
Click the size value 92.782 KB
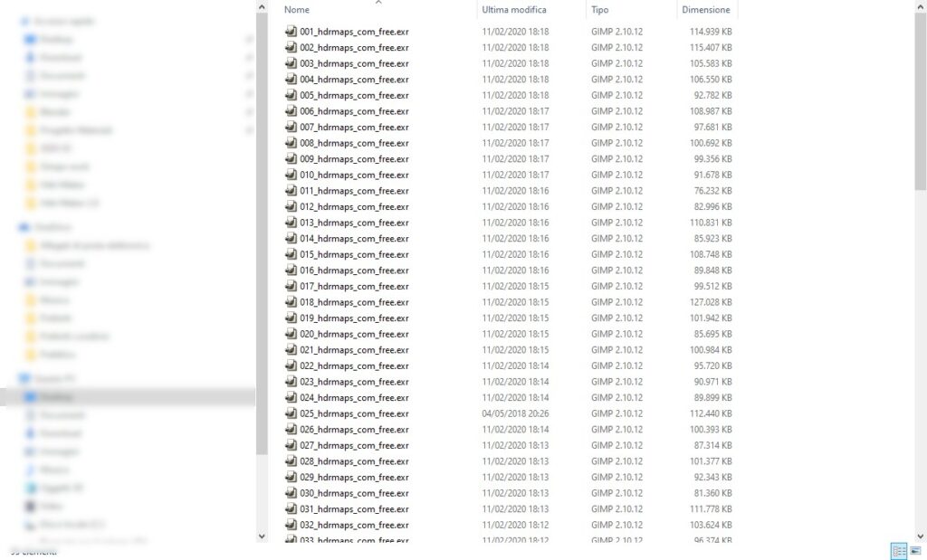(713, 95)
